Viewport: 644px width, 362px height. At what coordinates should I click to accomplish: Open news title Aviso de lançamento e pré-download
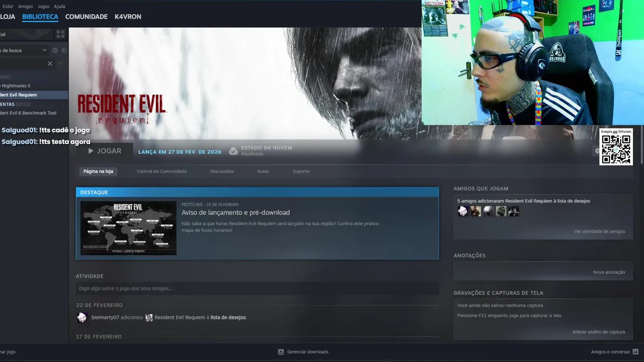[235, 213]
